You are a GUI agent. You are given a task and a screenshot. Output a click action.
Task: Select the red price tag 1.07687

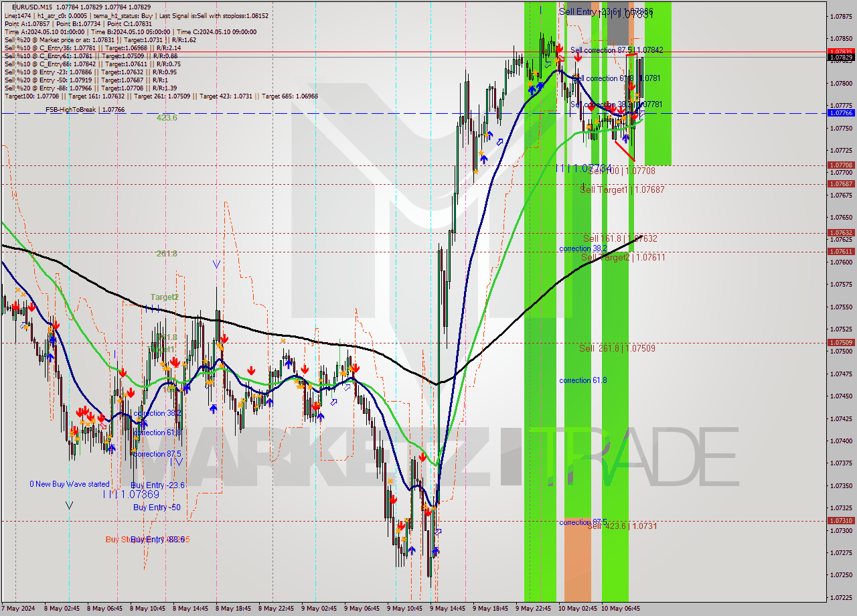(841, 183)
